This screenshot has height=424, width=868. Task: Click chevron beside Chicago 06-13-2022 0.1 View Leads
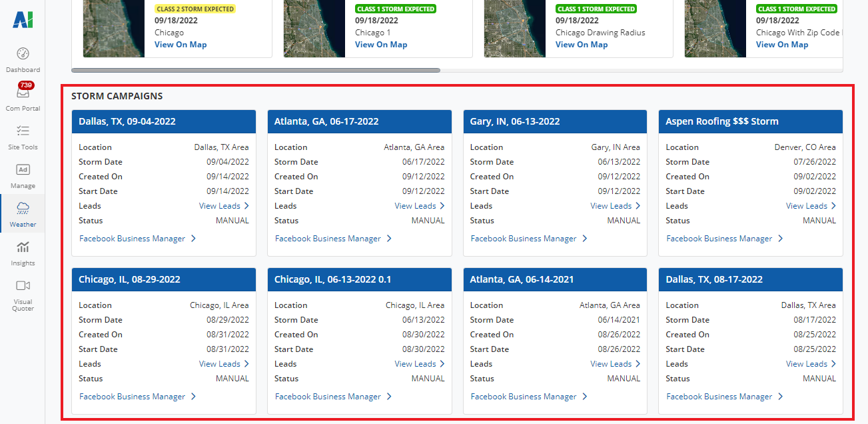coord(442,364)
